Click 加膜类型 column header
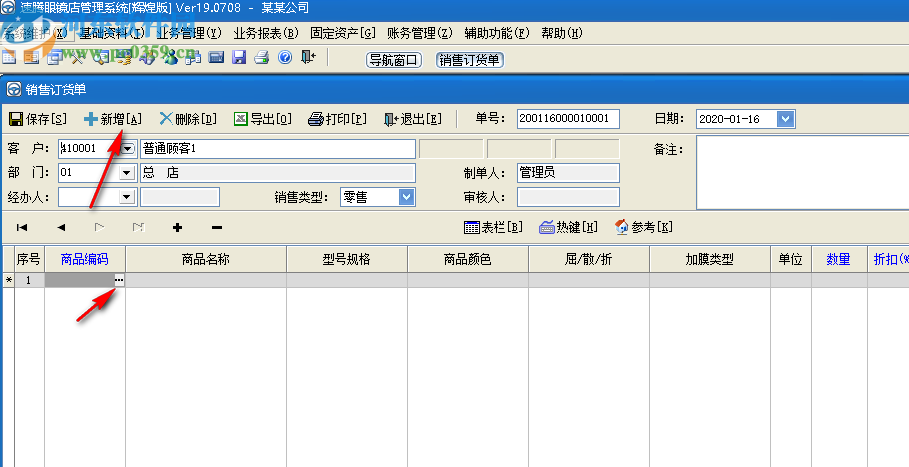 pyautogui.click(x=710, y=259)
